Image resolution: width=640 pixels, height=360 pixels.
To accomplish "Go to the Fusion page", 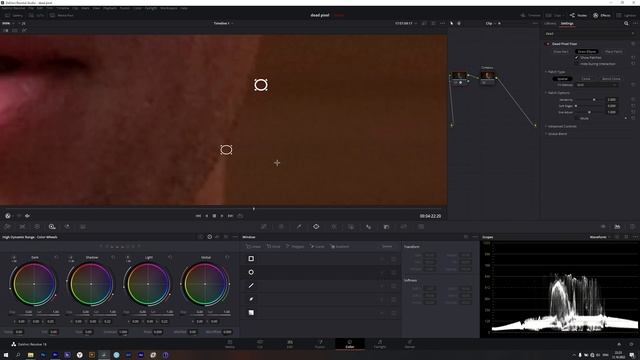I will pos(320,344).
